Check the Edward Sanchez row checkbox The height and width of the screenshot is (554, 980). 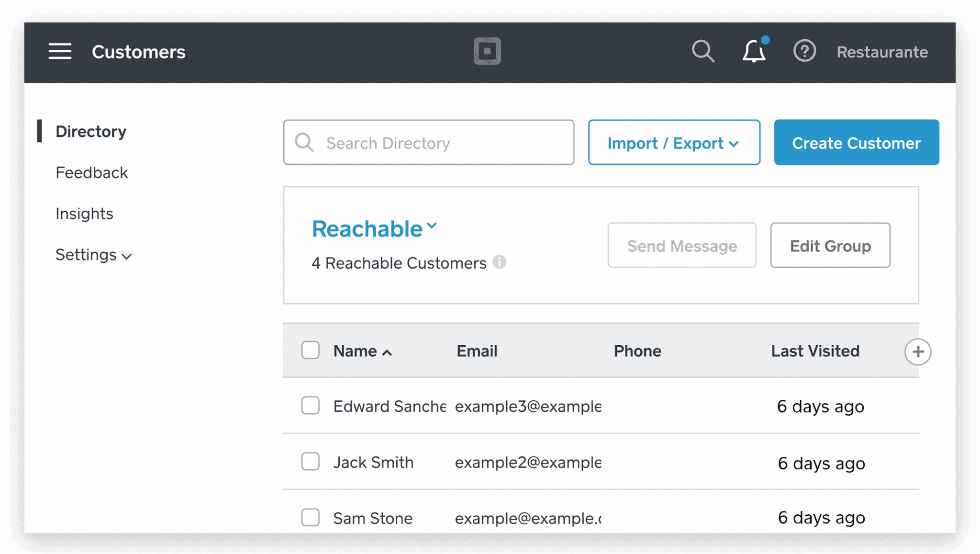click(x=311, y=406)
